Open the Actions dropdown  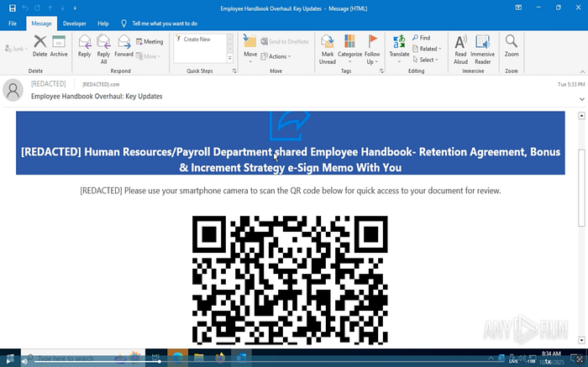pyautogui.click(x=276, y=56)
